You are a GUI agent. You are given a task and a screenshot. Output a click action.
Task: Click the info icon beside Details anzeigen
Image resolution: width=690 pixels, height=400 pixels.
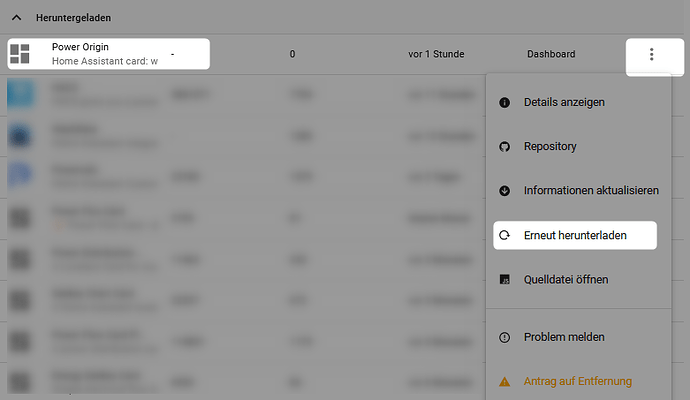click(x=504, y=103)
